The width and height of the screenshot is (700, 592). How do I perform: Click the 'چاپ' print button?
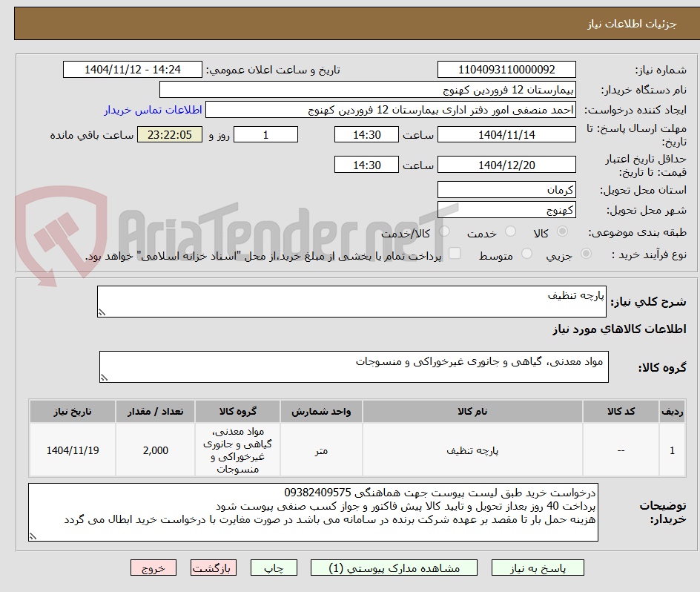pyautogui.click(x=274, y=568)
